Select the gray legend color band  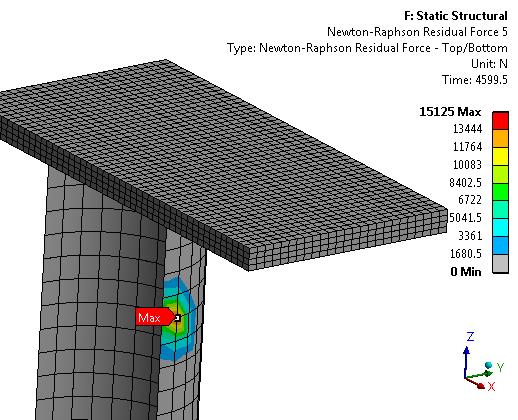(x=500, y=264)
